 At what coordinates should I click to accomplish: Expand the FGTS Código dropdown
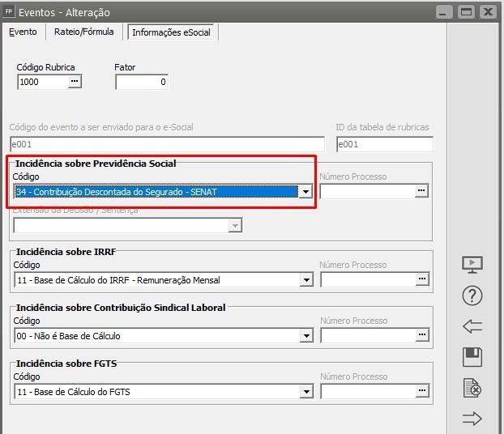pos(306,392)
